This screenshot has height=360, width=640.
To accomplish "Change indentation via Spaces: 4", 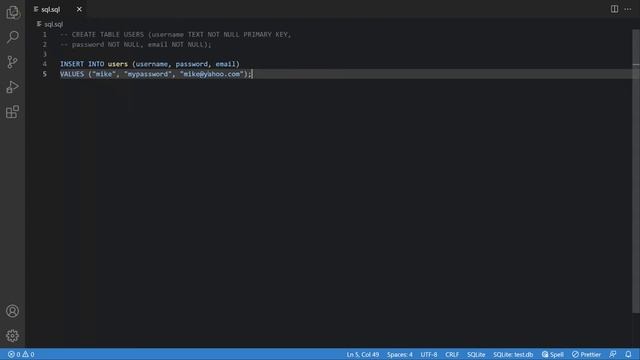I will click(x=400, y=354).
